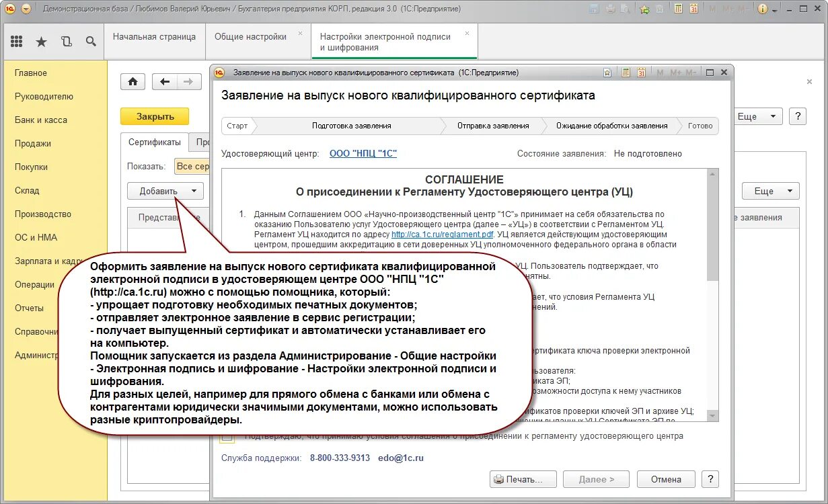The width and height of the screenshot is (828, 504).
Task: Open Продажи section in sidebar
Action: (33, 143)
